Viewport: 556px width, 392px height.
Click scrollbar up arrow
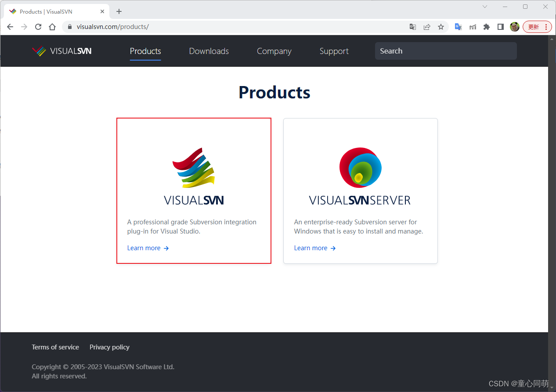(x=552, y=39)
